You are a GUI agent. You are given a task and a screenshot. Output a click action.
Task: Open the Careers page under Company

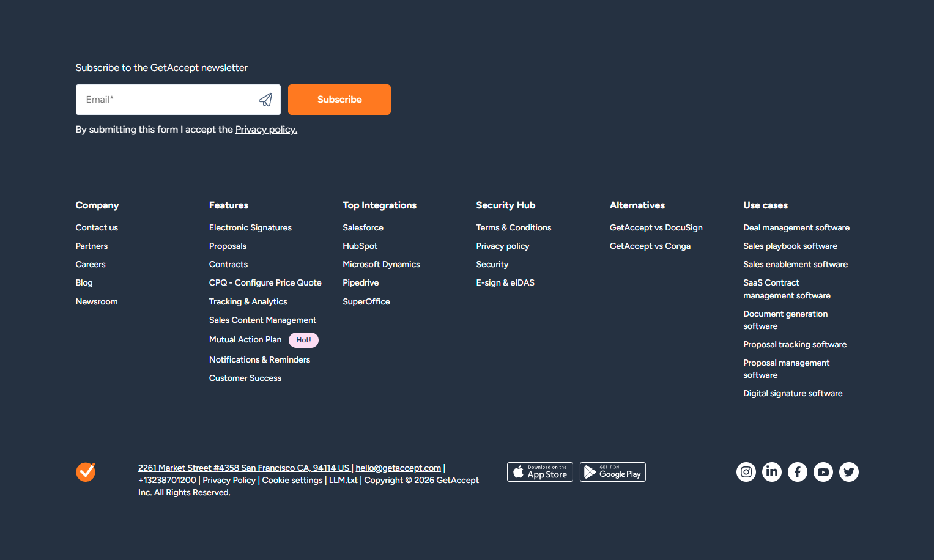pyautogui.click(x=90, y=264)
